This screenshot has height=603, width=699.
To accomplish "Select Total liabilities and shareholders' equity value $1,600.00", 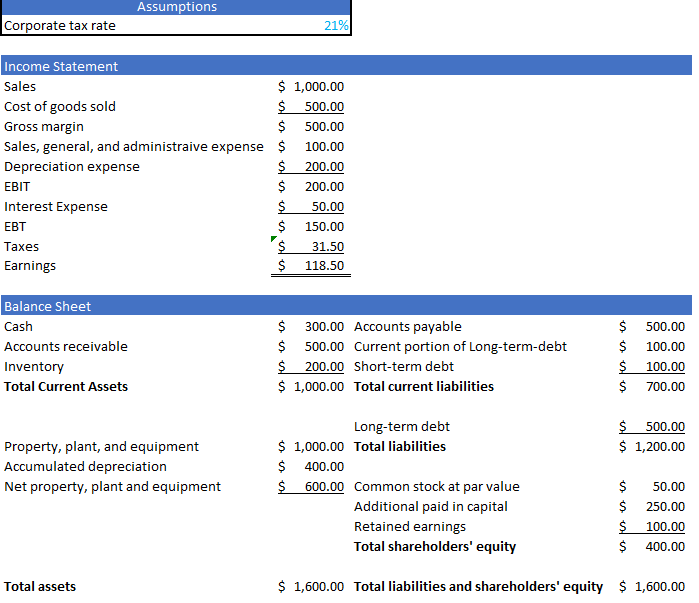I will [x=652, y=587].
